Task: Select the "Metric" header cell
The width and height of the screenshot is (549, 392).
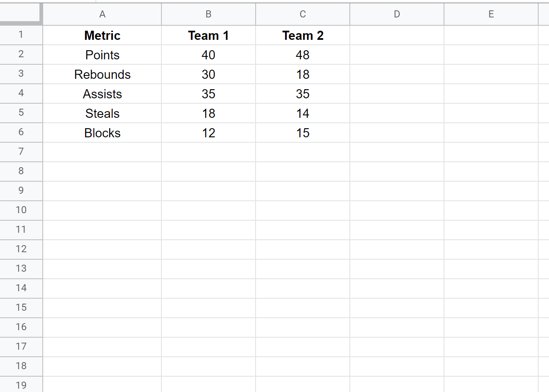Action: (102, 36)
